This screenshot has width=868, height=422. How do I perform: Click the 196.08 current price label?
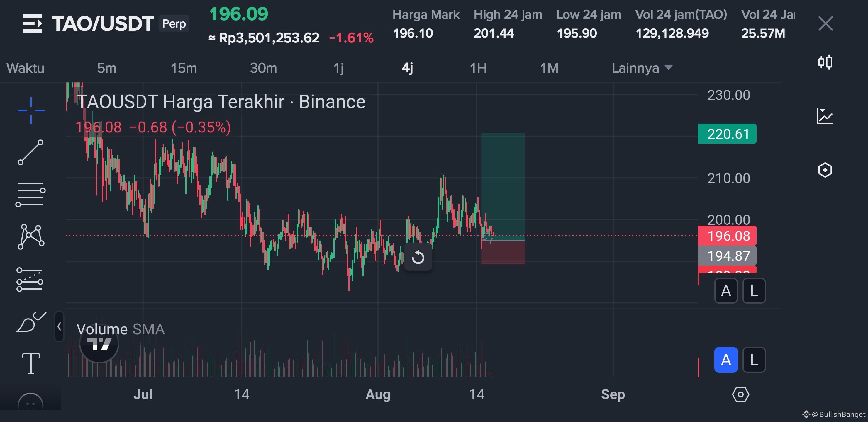pyautogui.click(x=727, y=236)
